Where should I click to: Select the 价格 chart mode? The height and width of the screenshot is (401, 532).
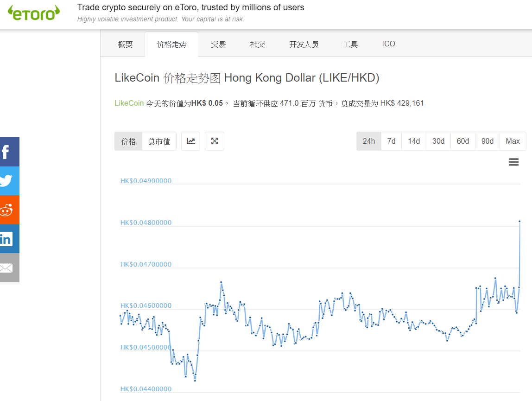pyautogui.click(x=128, y=141)
